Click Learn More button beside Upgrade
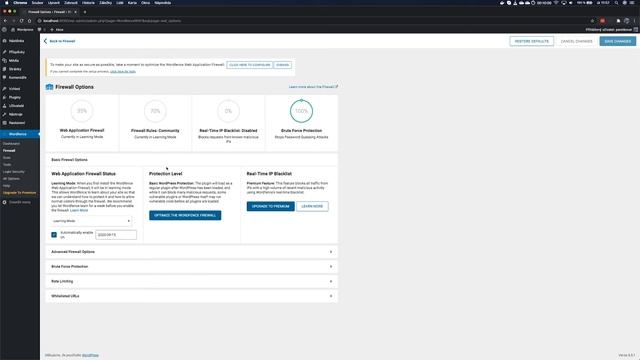The height and width of the screenshot is (360, 640). click(312, 206)
